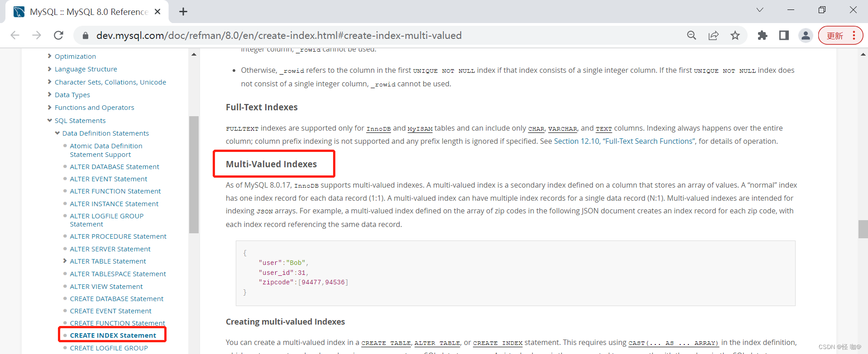Follow the MyISAM link in Full-Text Indexes
This screenshot has width=868, height=354.
[x=420, y=129]
